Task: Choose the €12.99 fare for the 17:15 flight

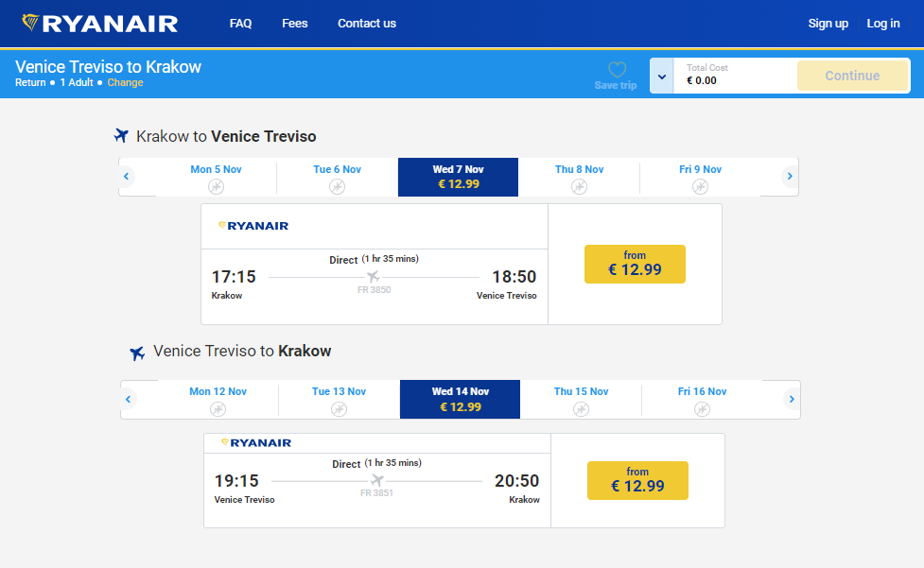Action: tap(635, 264)
